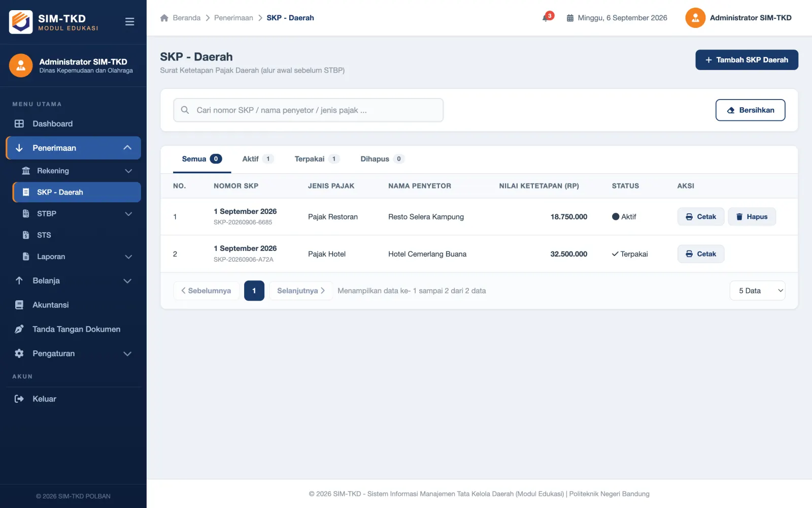
Task: Click the Keluar logout icon
Action: [x=19, y=399]
